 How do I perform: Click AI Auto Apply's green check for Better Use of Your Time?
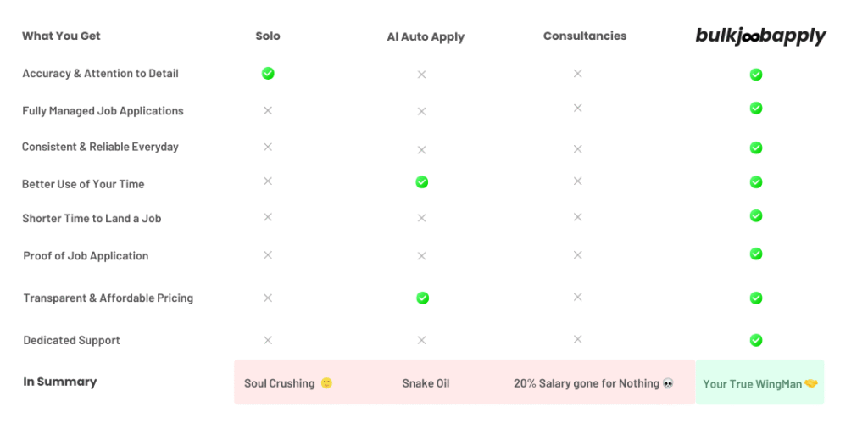pyautogui.click(x=421, y=182)
